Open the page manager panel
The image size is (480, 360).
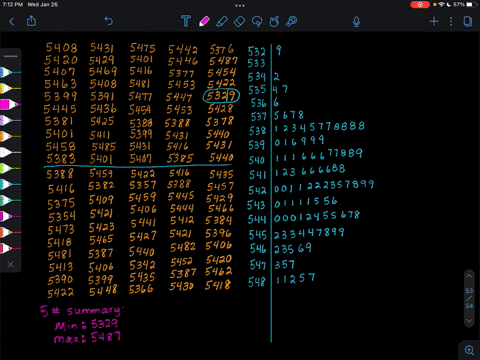click(468, 22)
